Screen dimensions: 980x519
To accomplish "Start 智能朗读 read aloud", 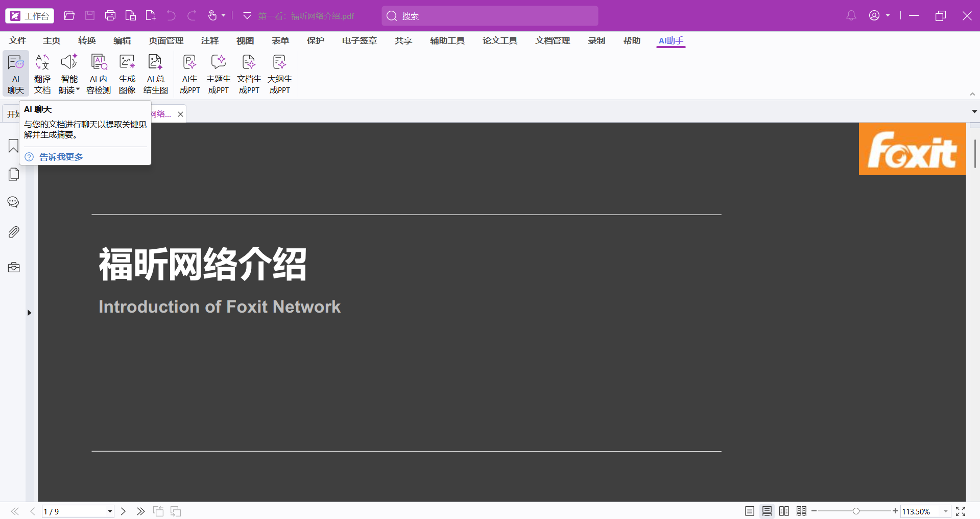I will pyautogui.click(x=69, y=74).
